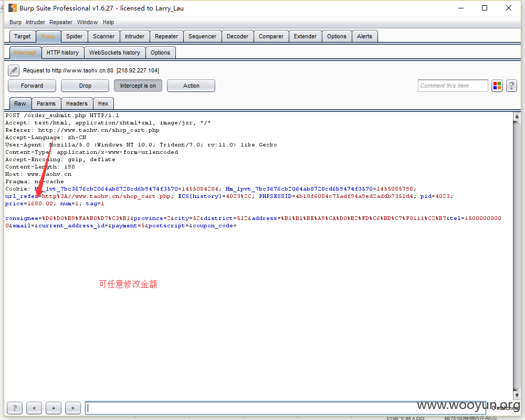Switch to the Target tab

23,36
